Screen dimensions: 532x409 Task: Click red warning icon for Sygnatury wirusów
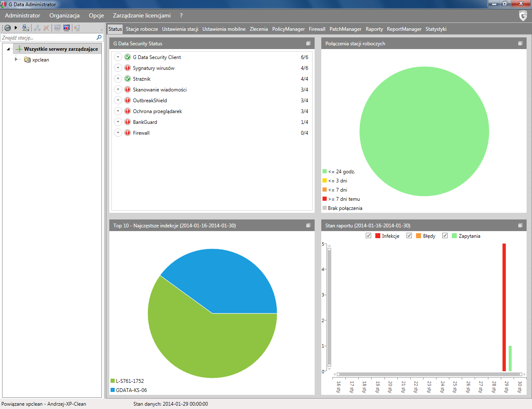click(x=128, y=68)
